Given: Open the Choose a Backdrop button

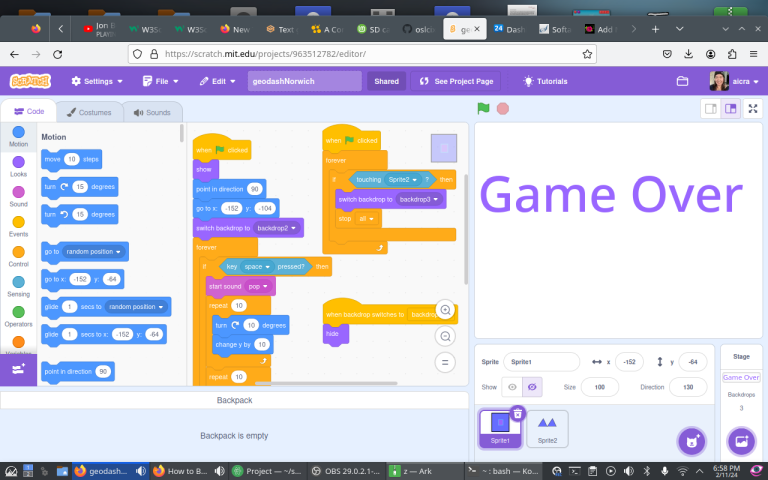Looking at the screenshot, I should click(x=741, y=440).
